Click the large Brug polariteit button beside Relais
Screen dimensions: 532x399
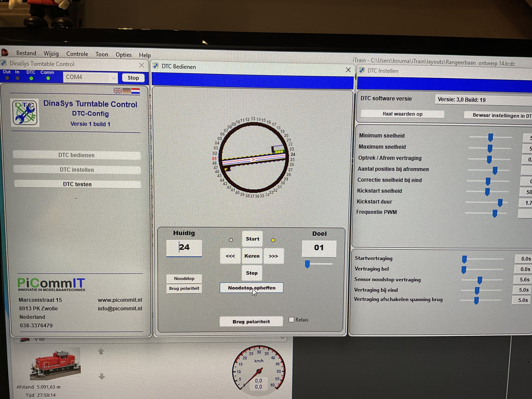pos(251,322)
